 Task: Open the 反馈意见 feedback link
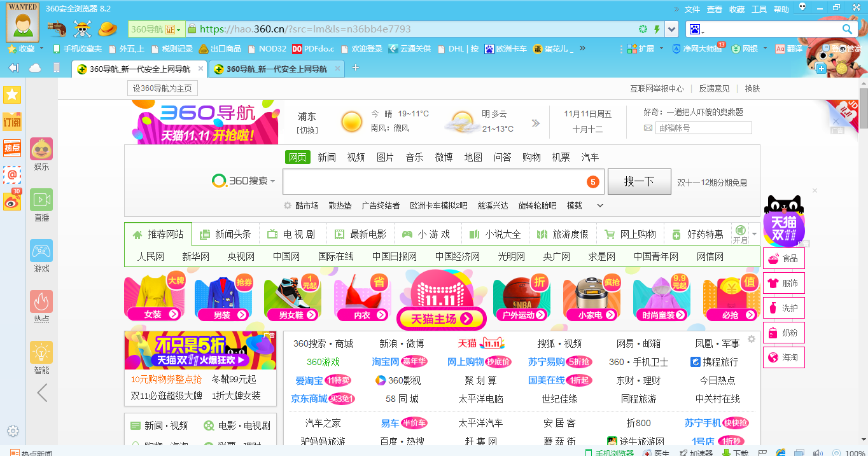[x=714, y=88]
